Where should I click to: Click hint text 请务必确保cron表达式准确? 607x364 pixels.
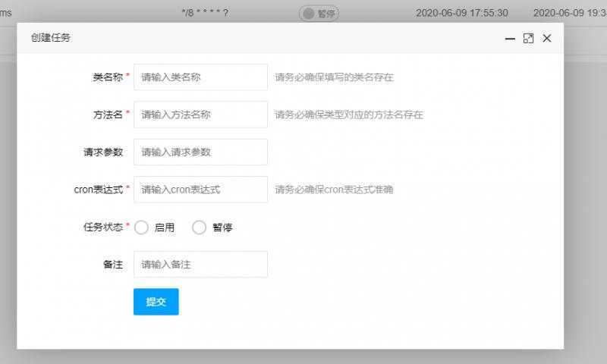pyautogui.click(x=334, y=190)
